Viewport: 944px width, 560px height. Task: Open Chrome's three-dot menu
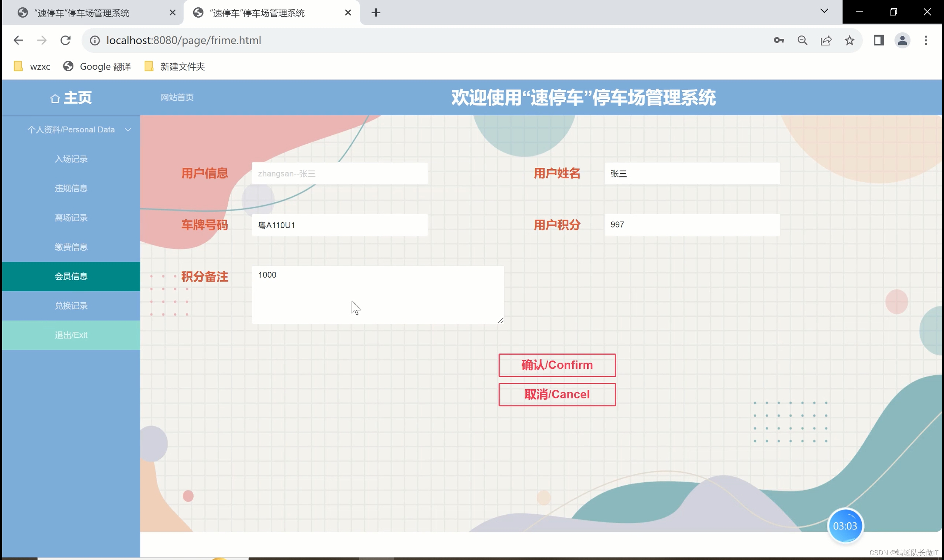click(926, 40)
